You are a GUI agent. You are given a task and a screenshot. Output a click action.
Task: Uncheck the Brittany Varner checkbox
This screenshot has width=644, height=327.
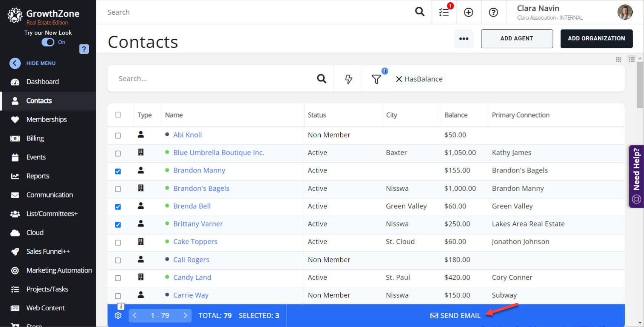tap(118, 225)
